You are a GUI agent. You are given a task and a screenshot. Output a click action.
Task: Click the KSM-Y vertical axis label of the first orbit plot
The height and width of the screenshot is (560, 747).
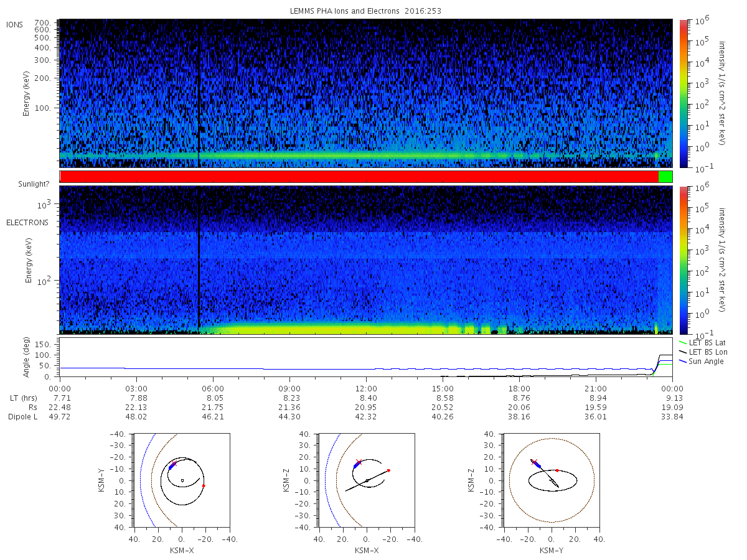click(102, 481)
